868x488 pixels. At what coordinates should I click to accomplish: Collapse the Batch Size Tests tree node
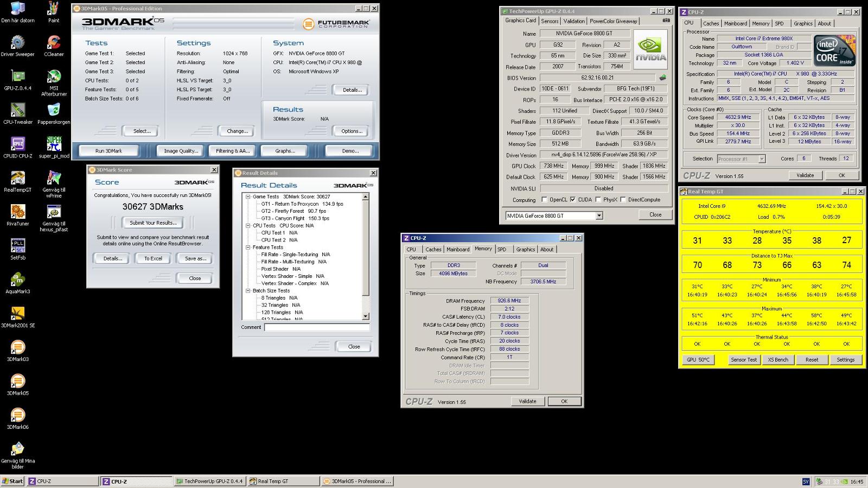248,291
